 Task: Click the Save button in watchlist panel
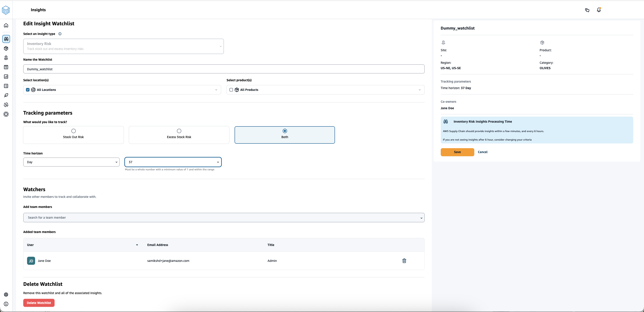(457, 152)
